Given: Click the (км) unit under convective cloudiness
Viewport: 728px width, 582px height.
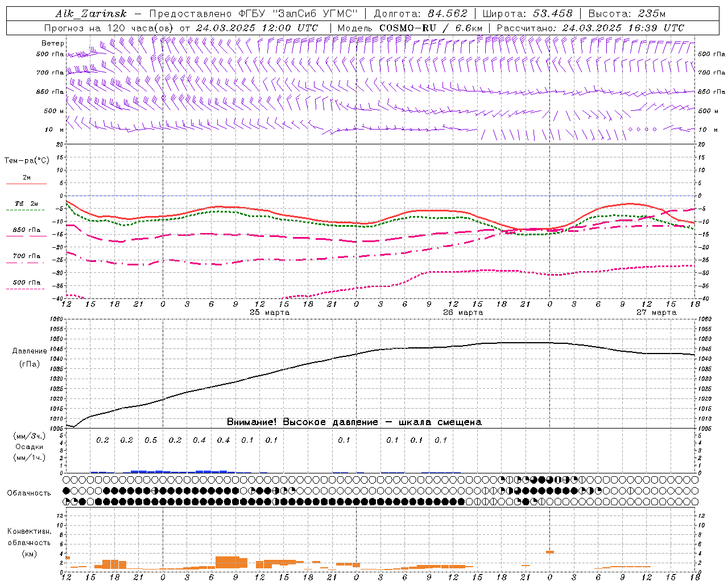Looking at the screenshot, I should point(29,554).
